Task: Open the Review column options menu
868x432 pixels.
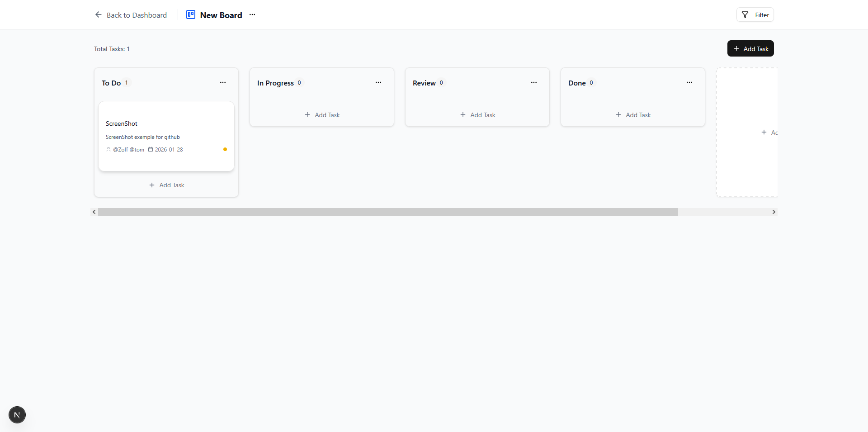Action: pos(534,82)
